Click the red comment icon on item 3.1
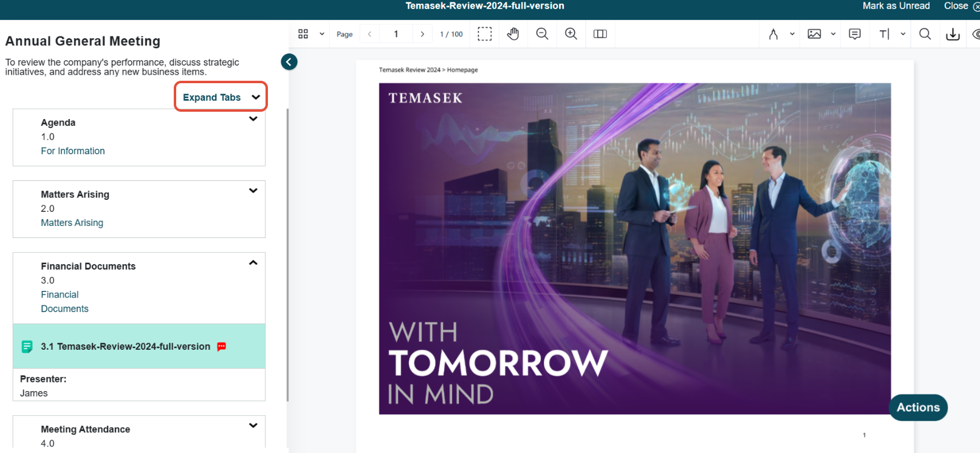Screen dimensions: 980x453 pos(222,347)
